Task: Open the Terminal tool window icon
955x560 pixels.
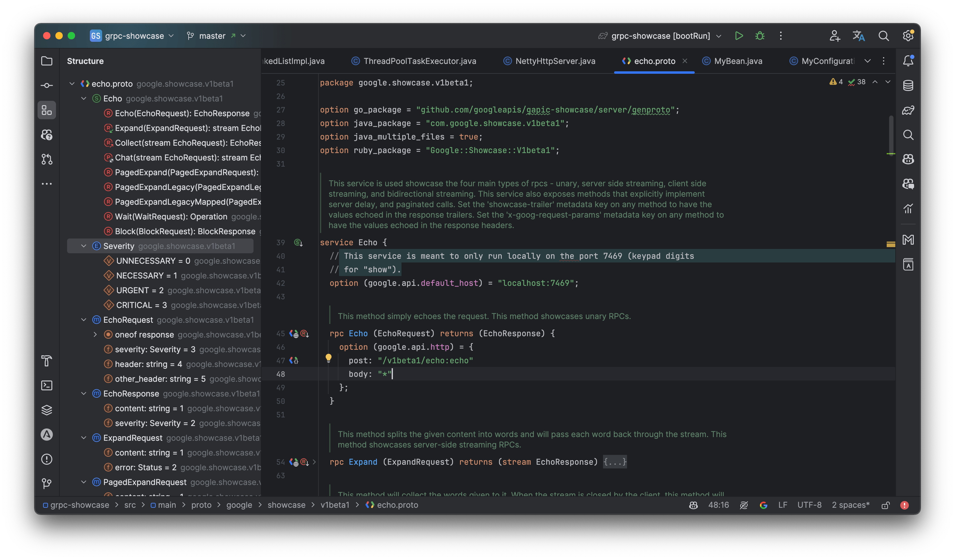Action: [47, 385]
